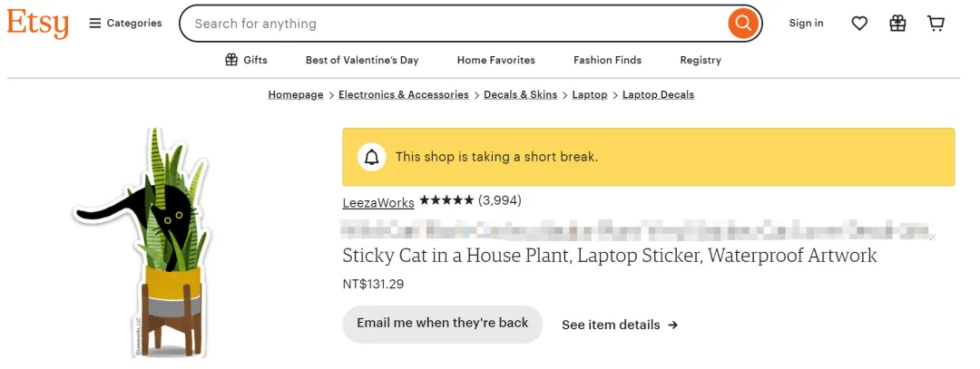Select Fashion Finds in navigation
980x369 pixels.
click(x=607, y=60)
